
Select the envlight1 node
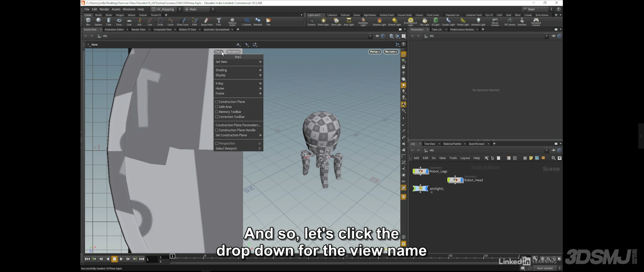pyautogui.click(x=420, y=188)
